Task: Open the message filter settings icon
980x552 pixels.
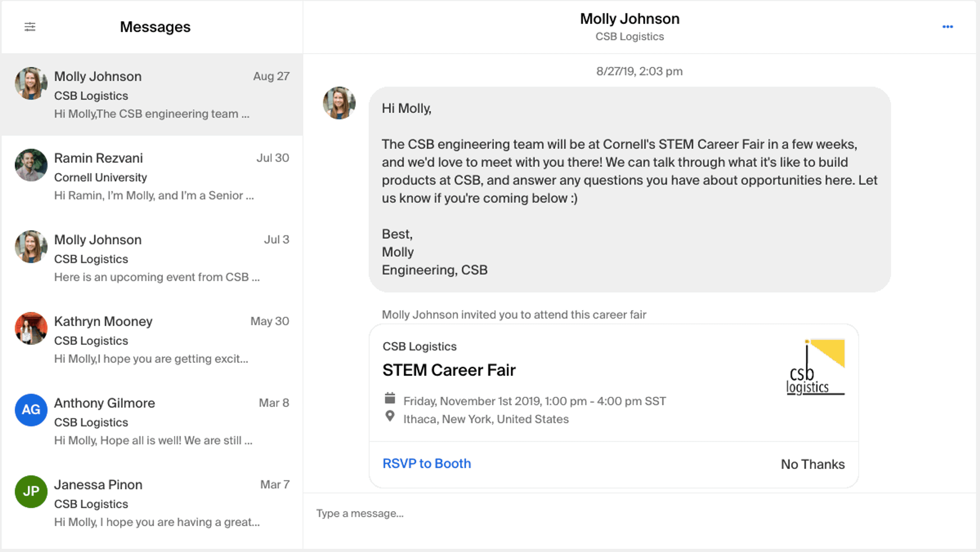Action: click(30, 27)
